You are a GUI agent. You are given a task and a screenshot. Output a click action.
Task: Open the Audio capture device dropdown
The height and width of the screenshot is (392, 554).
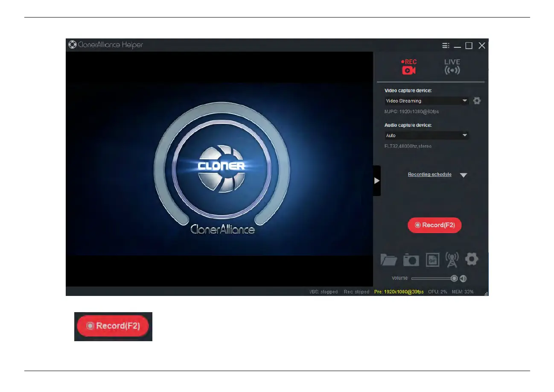[426, 135]
